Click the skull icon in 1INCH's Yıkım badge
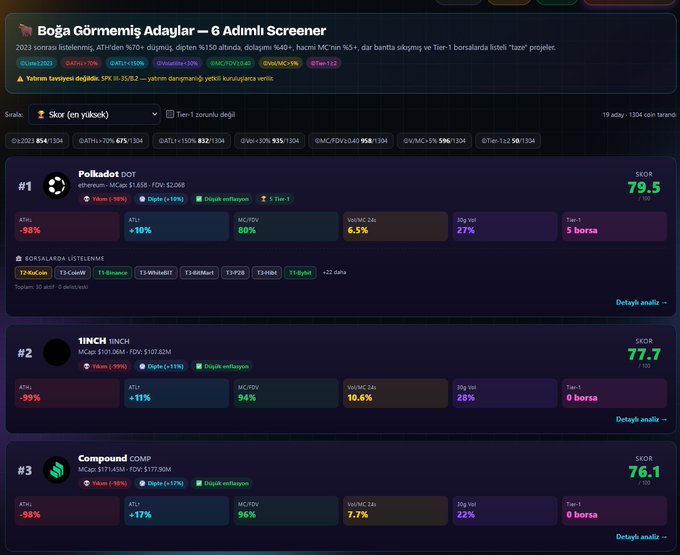 (x=86, y=366)
